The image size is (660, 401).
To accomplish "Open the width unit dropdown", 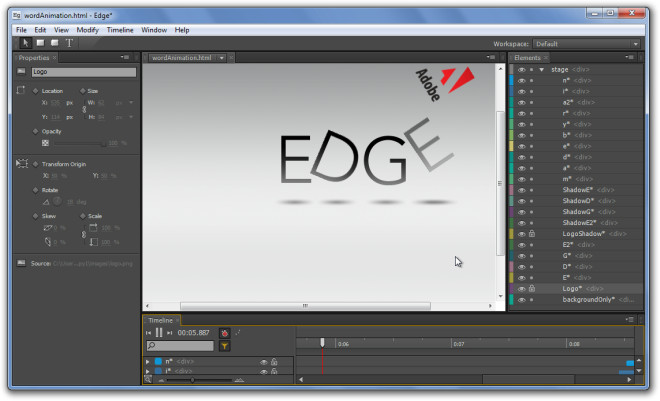I will click(131, 102).
